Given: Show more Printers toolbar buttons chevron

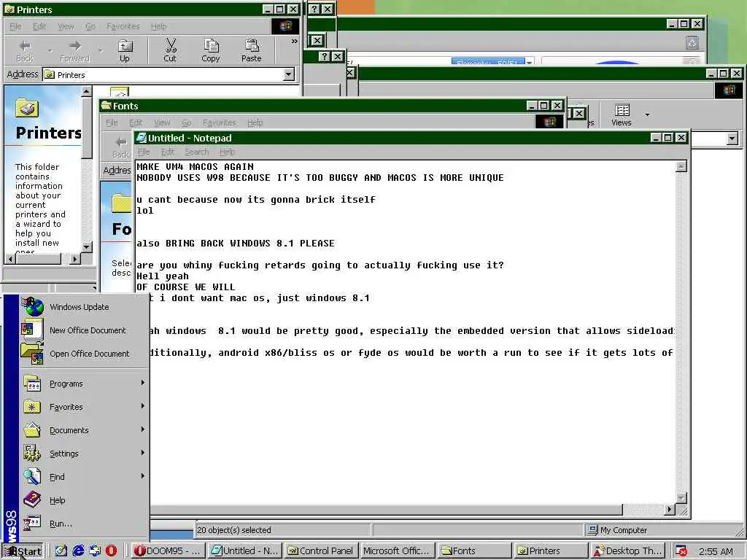Looking at the screenshot, I should [295, 42].
